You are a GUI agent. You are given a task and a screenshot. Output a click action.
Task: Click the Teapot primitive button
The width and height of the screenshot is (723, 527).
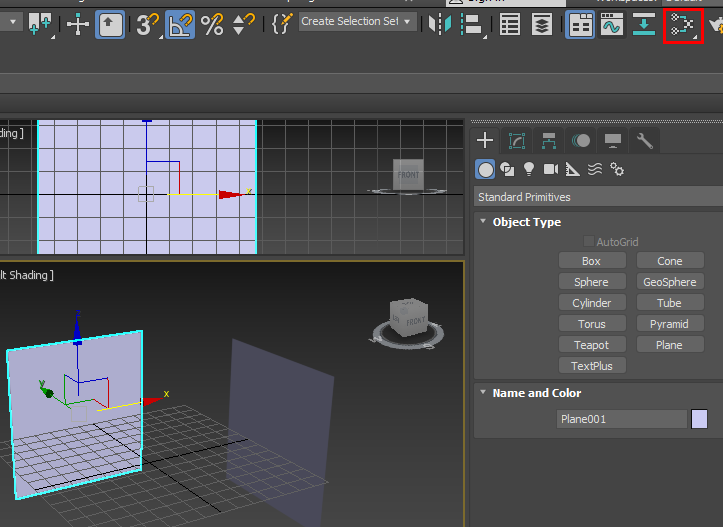click(x=592, y=345)
